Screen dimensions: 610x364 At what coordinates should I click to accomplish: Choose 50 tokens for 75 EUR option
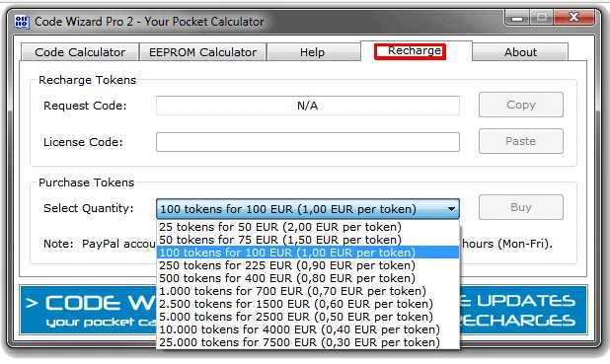(308, 240)
